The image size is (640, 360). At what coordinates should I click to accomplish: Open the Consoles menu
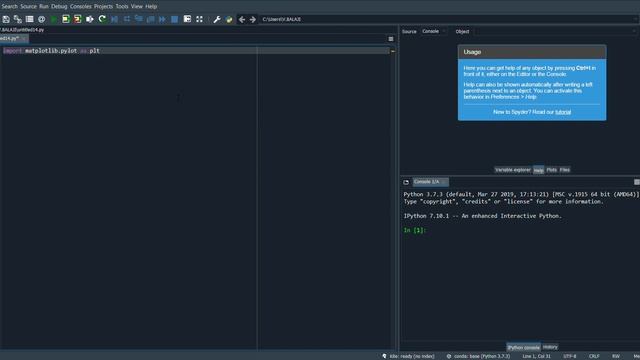pos(80,6)
